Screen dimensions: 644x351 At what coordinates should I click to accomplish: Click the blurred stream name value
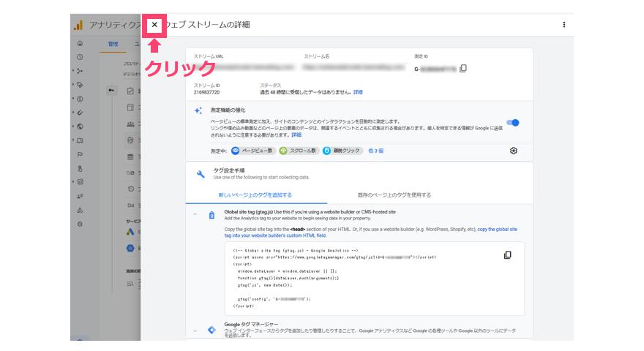(354, 67)
